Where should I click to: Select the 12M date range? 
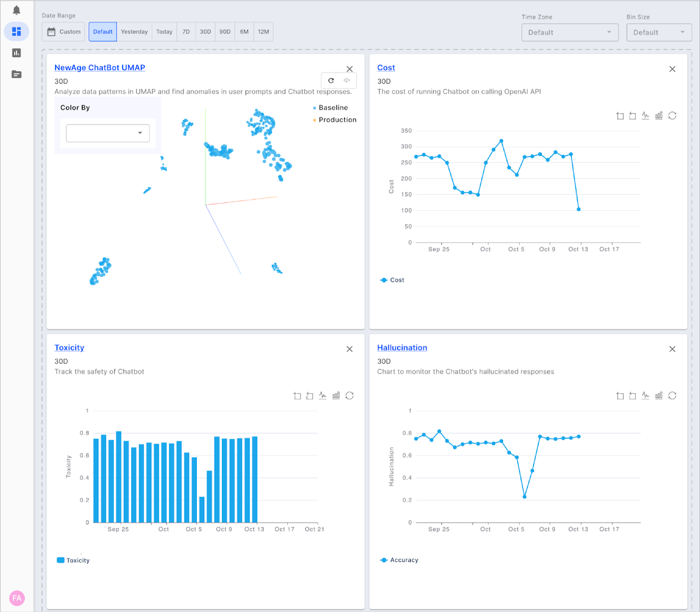263,31
